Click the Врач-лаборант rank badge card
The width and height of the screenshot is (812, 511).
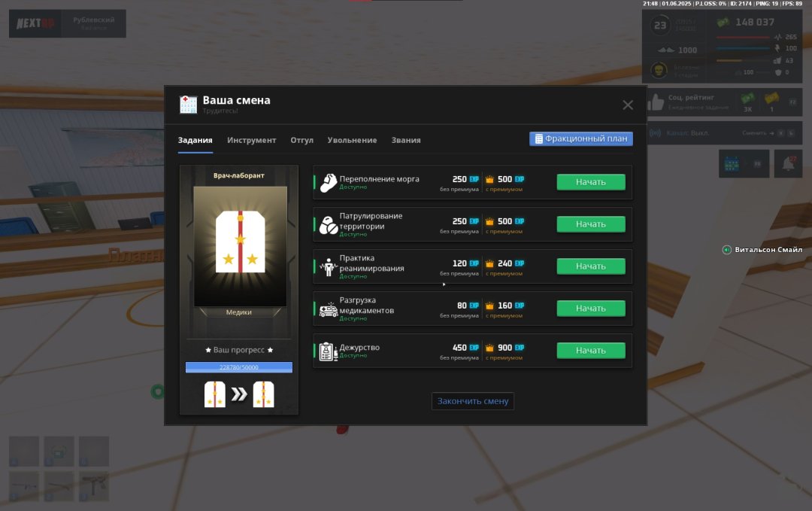pos(240,248)
